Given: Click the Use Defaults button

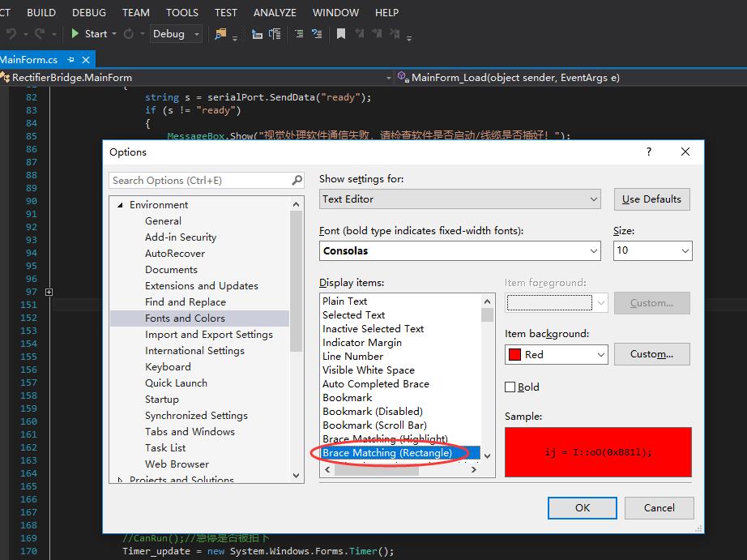Looking at the screenshot, I should point(651,199).
